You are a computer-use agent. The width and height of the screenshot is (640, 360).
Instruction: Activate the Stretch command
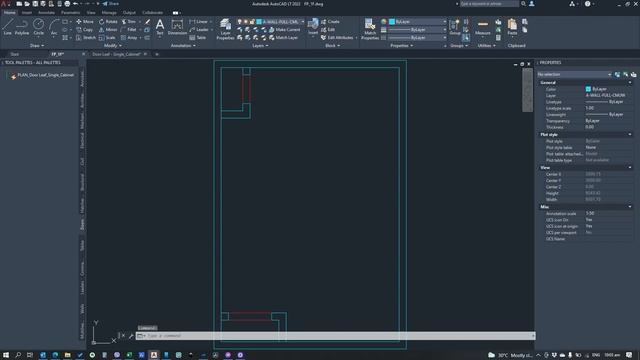(x=86, y=38)
